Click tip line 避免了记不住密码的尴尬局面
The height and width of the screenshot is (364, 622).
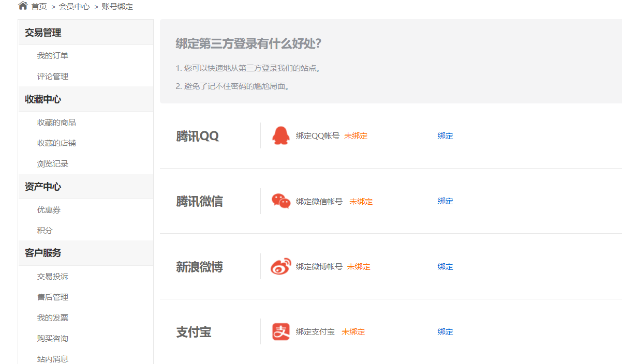coord(233,86)
